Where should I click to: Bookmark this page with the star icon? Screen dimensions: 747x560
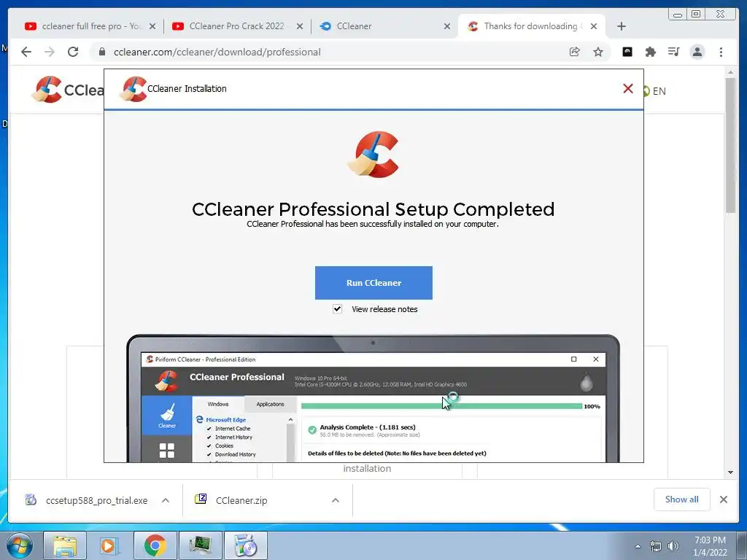pos(598,52)
